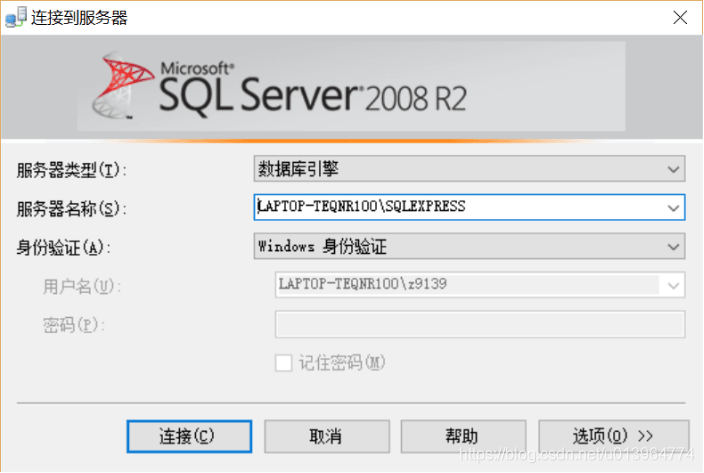Click the 身份验证(A) label
The height and width of the screenshot is (473, 704).
pos(63,247)
